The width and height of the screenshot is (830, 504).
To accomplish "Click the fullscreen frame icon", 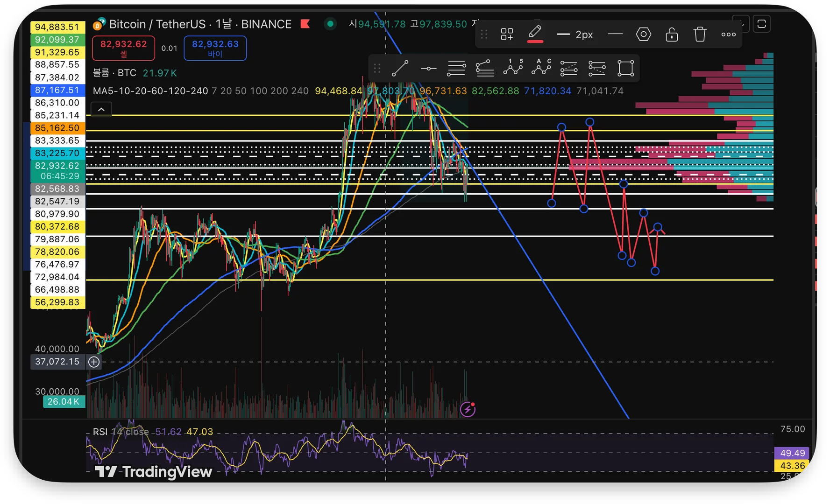I will click(762, 24).
